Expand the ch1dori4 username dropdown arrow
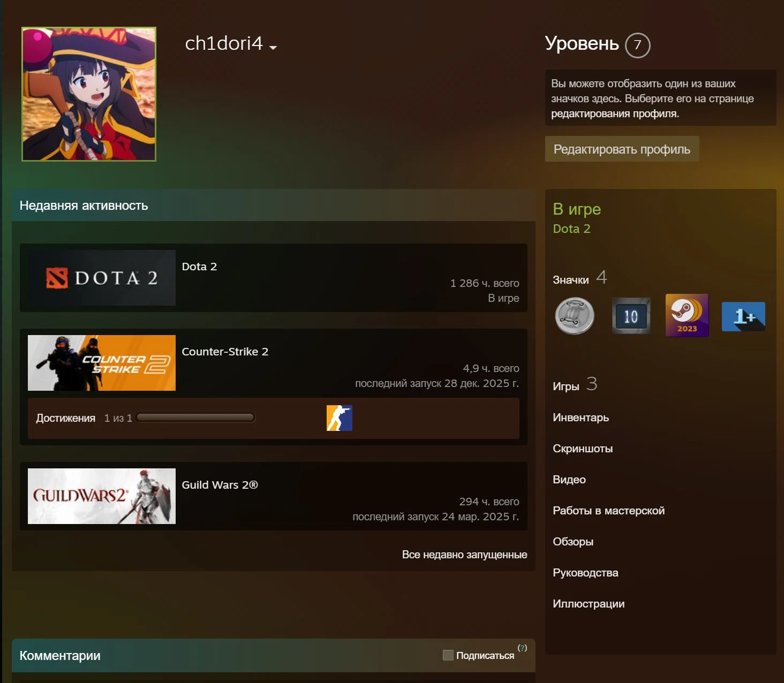The image size is (784, 683). pos(273,48)
